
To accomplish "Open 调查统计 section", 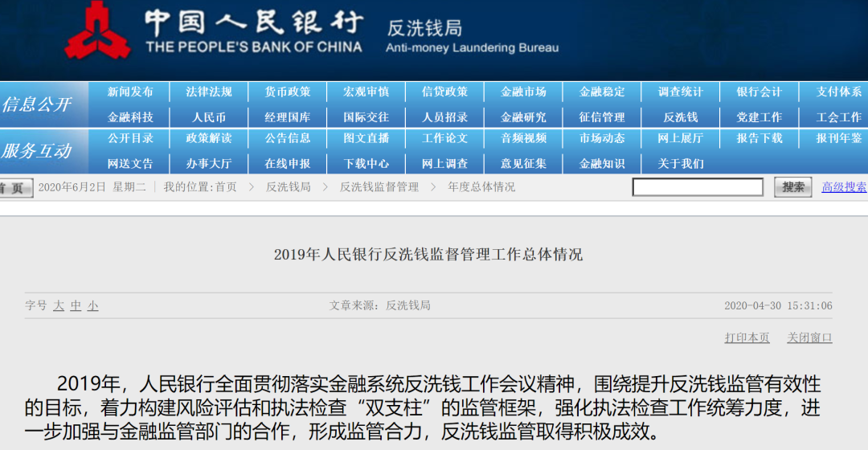I will coord(681,92).
